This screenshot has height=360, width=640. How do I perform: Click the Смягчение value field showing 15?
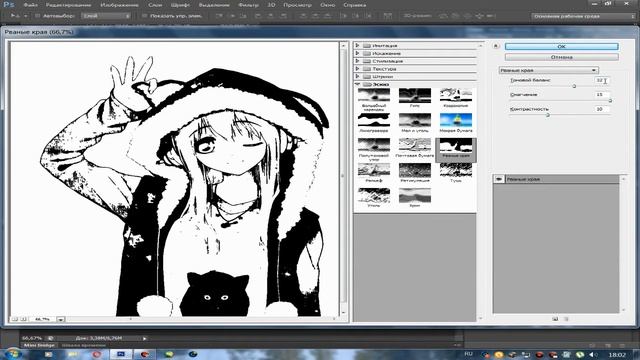pyautogui.click(x=602, y=95)
